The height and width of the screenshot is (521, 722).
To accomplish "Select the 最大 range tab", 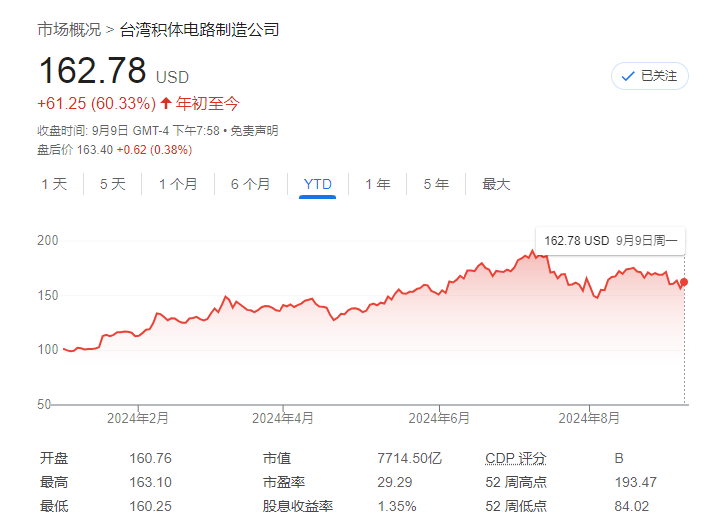I will 496,184.
